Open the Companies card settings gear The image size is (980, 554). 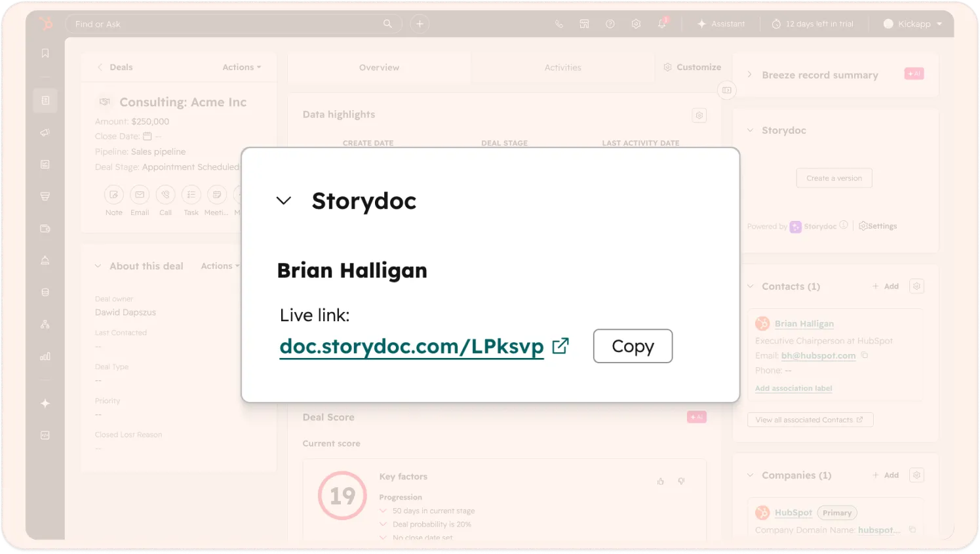click(916, 475)
